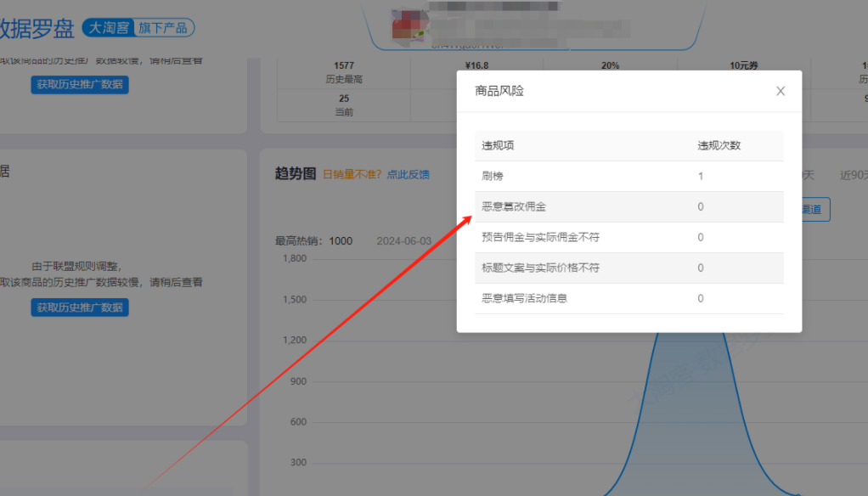Click the 20% commission cell
Image resolution: width=868 pixels, height=496 pixels.
point(610,65)
